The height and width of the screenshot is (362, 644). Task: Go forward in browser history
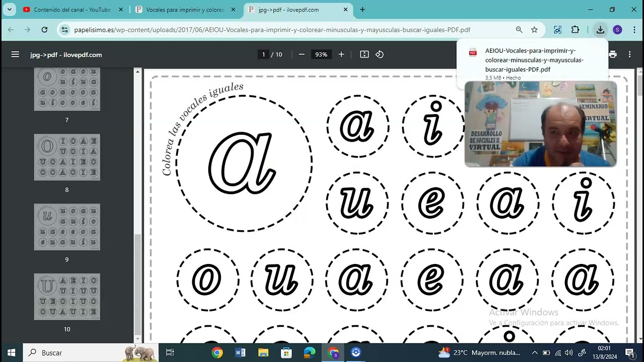[x=27, y=30]
